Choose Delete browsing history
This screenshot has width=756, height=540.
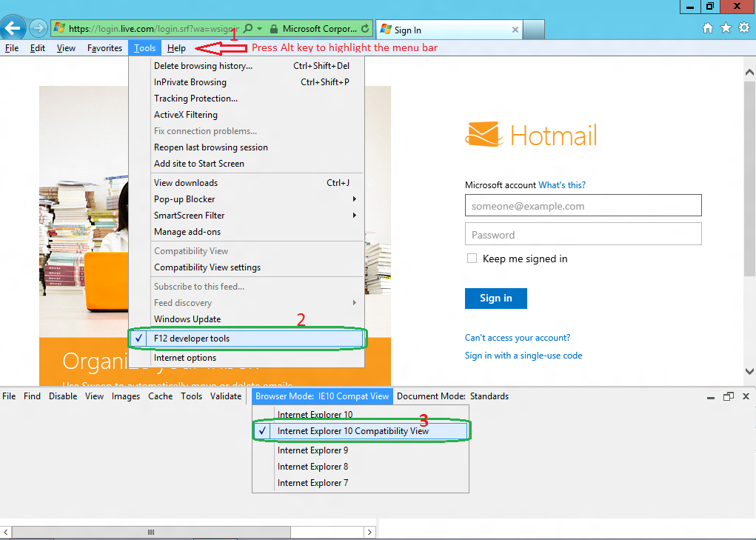coord(247,66)
